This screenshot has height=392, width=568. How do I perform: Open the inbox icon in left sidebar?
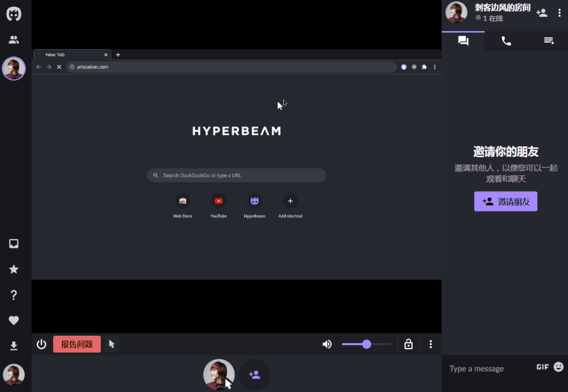14,244
